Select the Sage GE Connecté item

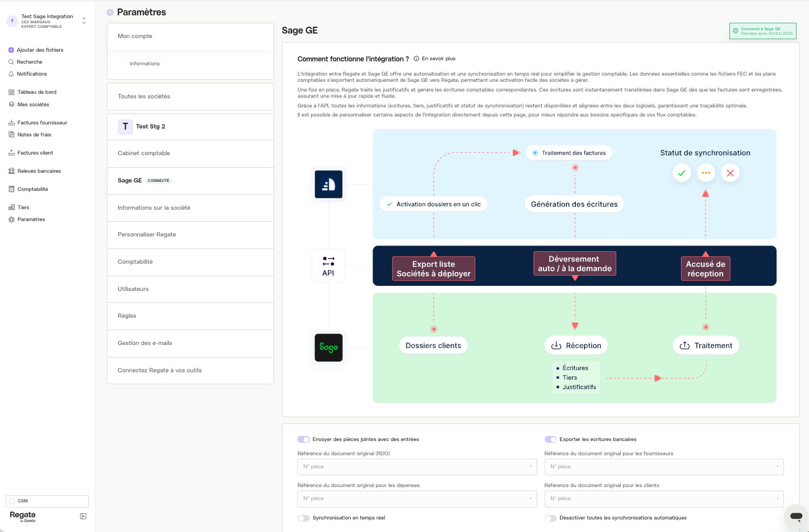(x=190, y=181)
